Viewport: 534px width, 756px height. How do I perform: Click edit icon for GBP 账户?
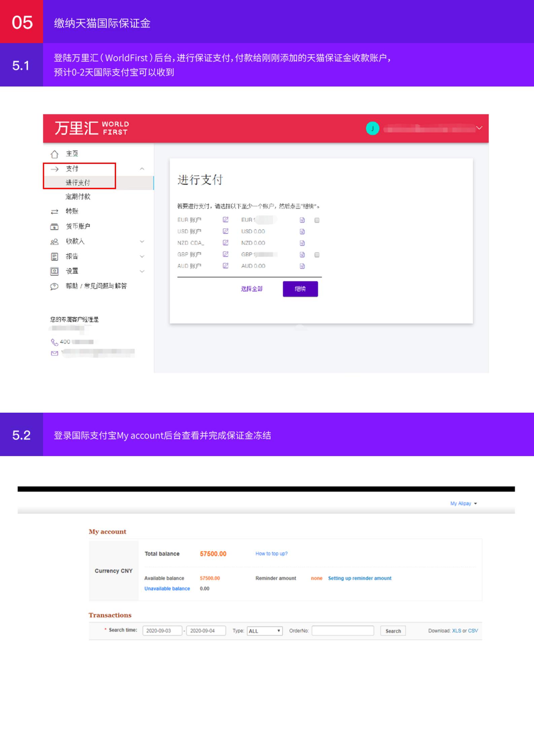[225, 254]
